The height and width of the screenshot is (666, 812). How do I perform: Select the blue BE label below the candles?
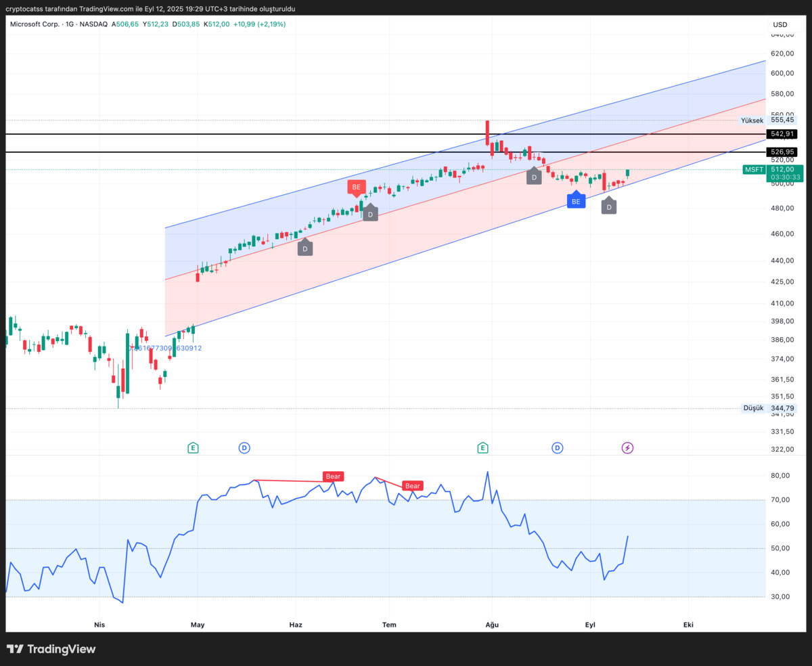point(576,200)
